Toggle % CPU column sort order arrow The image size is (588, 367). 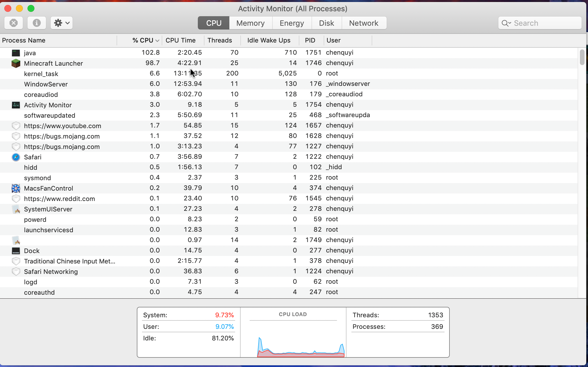[x=157, y=40]
